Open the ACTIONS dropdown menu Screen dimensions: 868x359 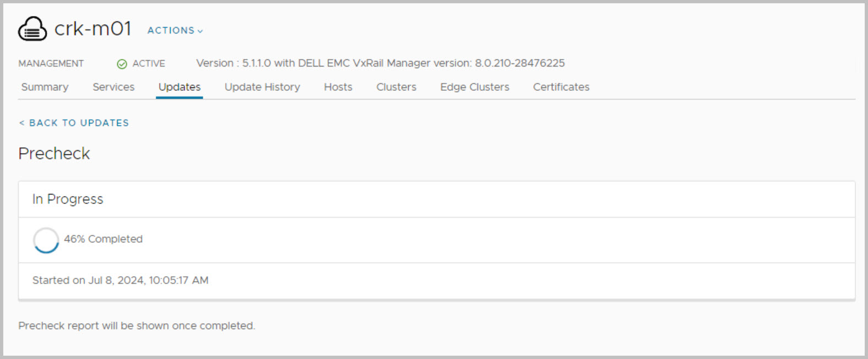175,31
